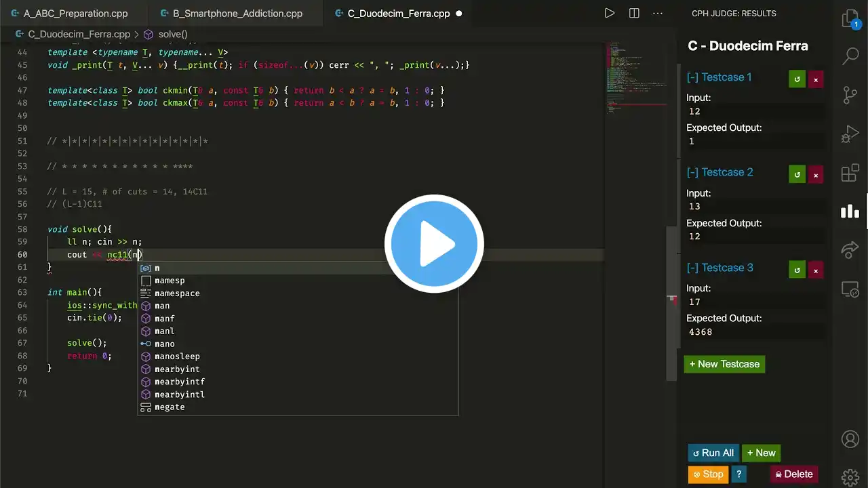Click the + New Testcase button
The image size is (868, 488).
click(x=724, y=364)
